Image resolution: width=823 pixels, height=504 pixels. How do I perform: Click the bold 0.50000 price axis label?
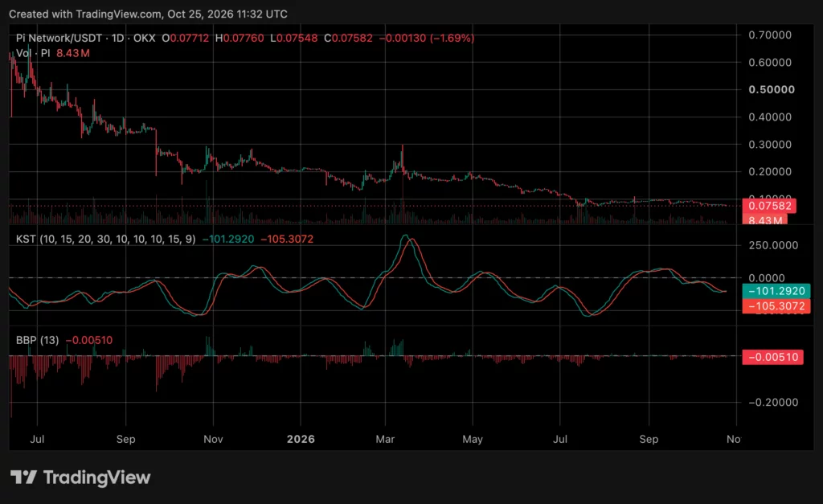tap(772, 90)
